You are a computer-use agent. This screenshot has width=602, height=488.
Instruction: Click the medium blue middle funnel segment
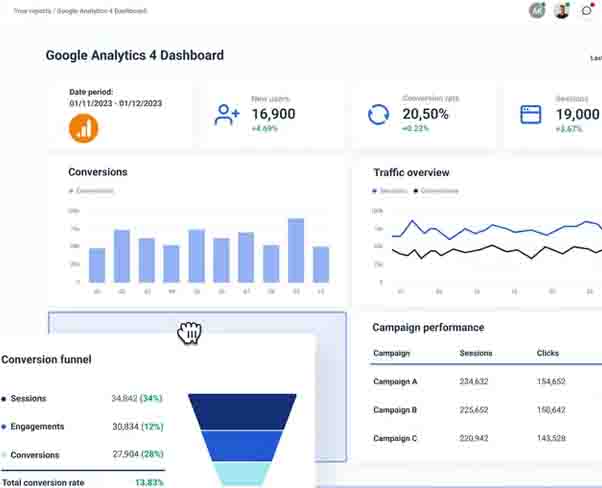click(x=242, y=446)
